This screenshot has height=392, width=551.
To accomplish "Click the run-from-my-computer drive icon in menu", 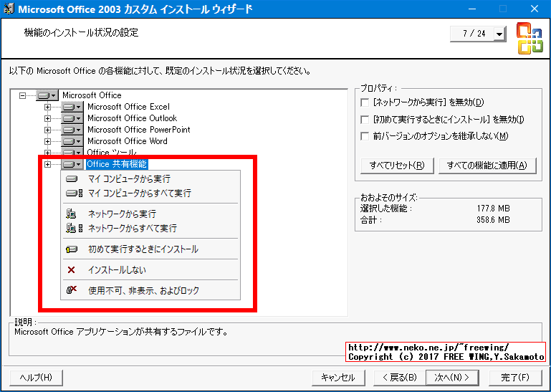I will 72,179.
